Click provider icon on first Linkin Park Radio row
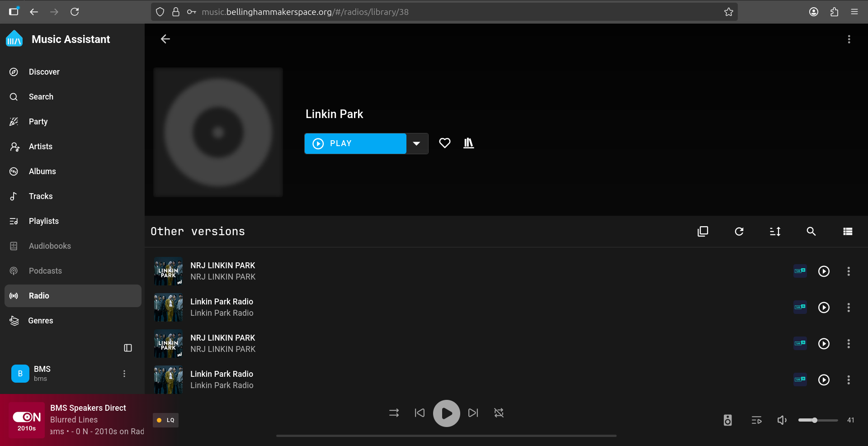The width and height of the screenshot is (868, 446). [800, 307]
